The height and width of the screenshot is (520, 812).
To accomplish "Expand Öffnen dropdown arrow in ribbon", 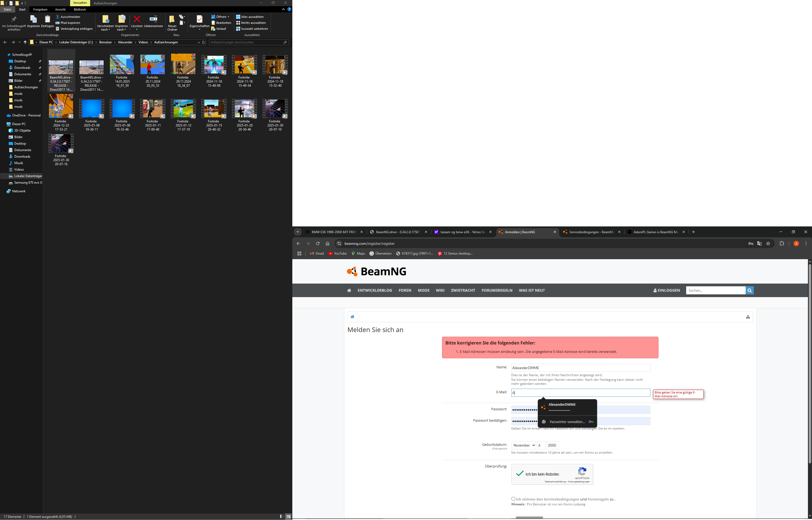I will pyautogui.click(x=228, y=17).
